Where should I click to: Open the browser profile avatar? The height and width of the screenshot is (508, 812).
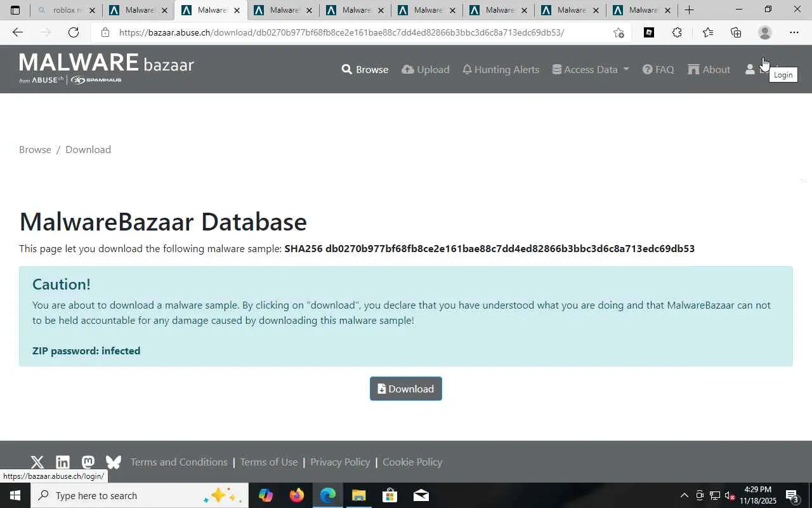[x=765, y=32]
